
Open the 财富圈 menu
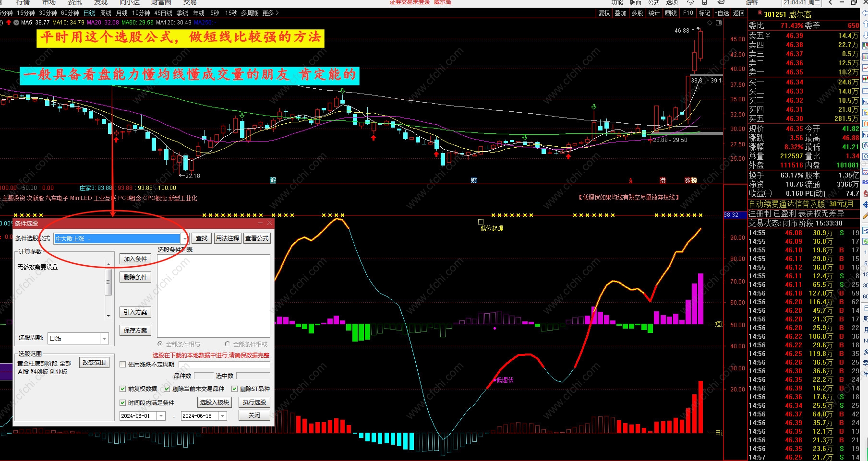tap(161, 2)
